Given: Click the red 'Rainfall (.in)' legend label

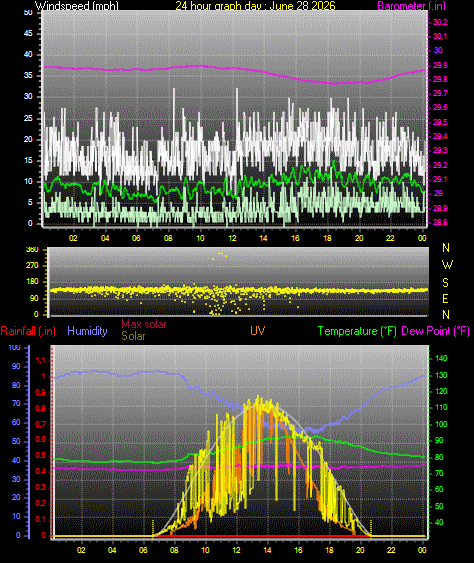Looking at the screenshot, I should pos(28,331).
